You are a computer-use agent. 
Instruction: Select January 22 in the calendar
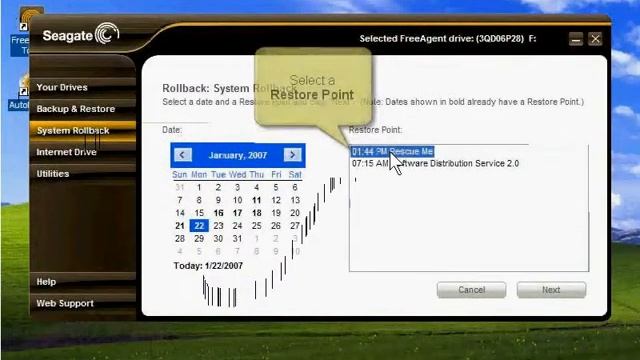pos(199,226)
